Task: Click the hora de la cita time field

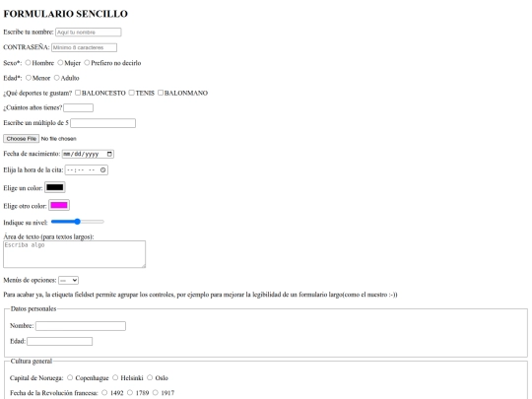Action: point(87,170)
